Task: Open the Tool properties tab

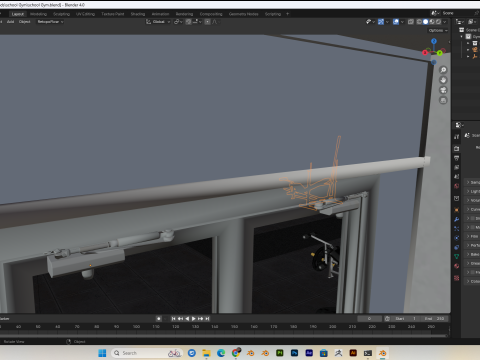Action: [x=457, y=137]
